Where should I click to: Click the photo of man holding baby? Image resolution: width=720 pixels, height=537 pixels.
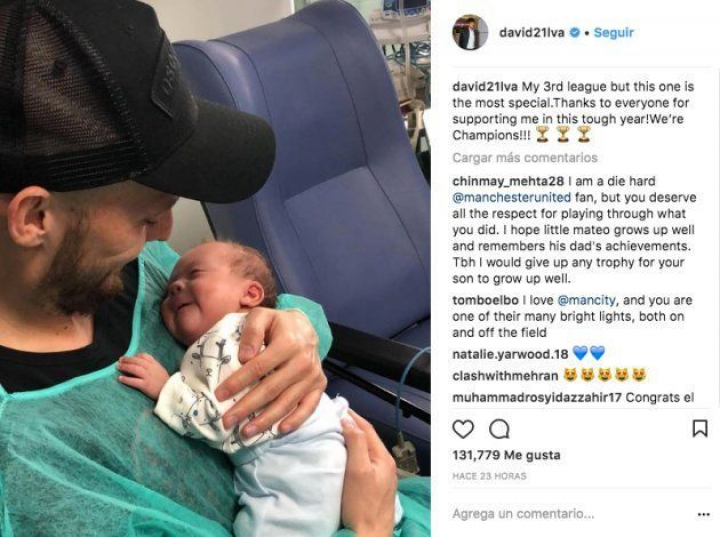215,268
